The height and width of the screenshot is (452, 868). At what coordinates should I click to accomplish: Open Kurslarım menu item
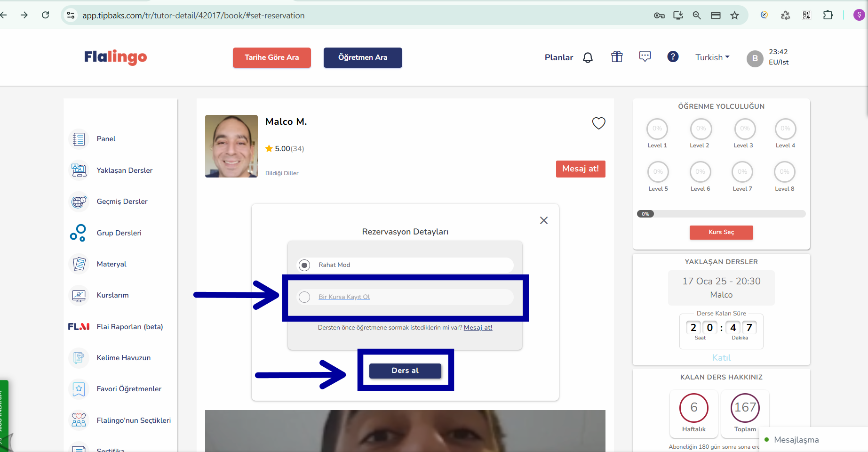point(112,295)
